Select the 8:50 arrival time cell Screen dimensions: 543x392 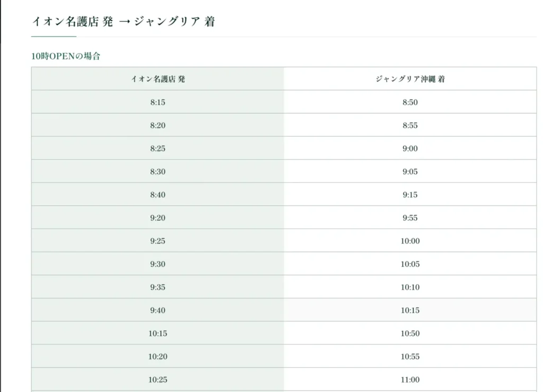coord(410,102)
